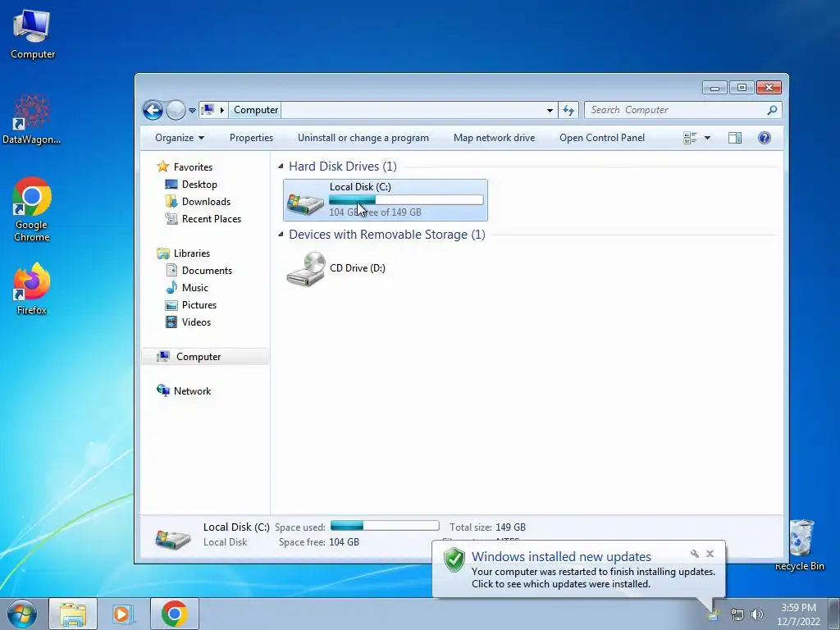Launch the DataWagon desktop shortcut
The height and width of the screenshot is (630, 840).
[x=32, y=119]
